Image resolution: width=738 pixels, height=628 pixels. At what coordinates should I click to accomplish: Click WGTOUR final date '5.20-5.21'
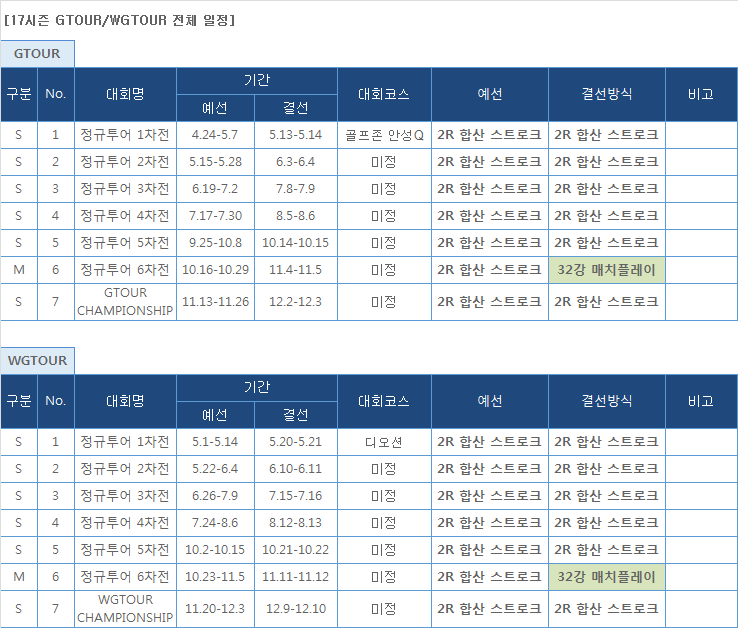coord(296,442)
